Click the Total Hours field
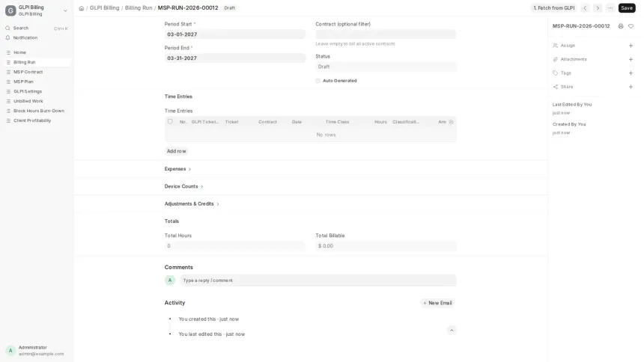Screen dimensions: 644x362 click(235, 246)
